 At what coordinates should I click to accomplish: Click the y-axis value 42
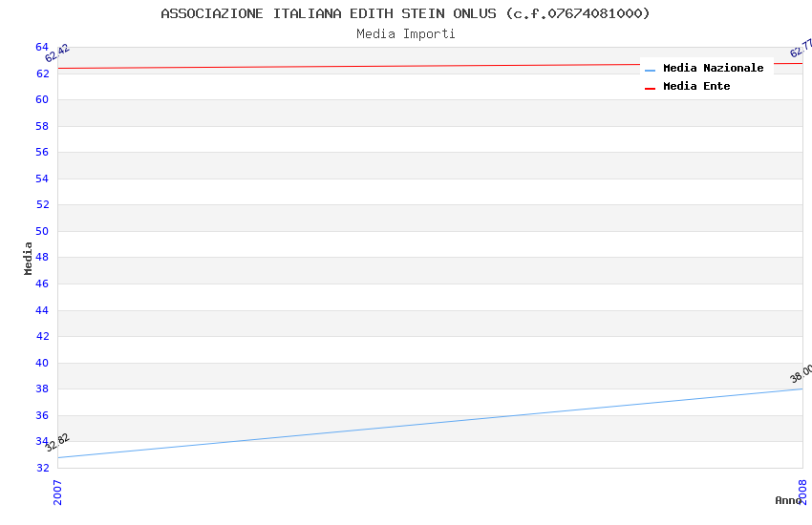pos(42,336)
